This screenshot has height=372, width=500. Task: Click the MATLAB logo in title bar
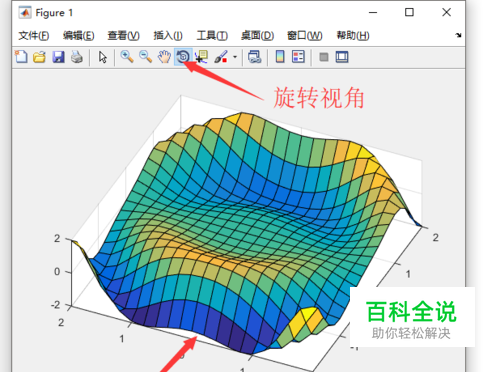tap(25, 13)
